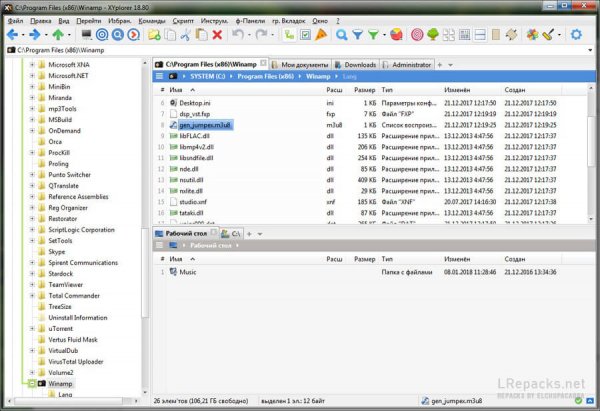Select the C:\ tab in lower pane
This screenshot has height=411, width=600.
point(231,233)
